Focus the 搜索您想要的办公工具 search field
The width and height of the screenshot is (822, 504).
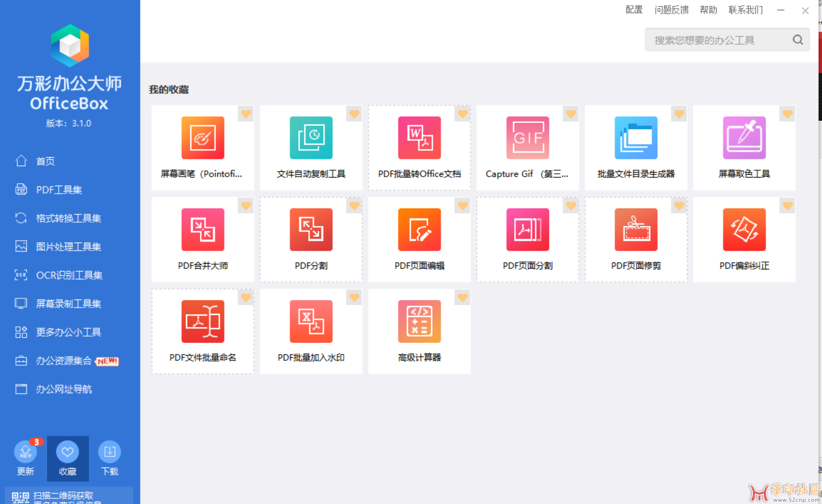coord(727,40)
